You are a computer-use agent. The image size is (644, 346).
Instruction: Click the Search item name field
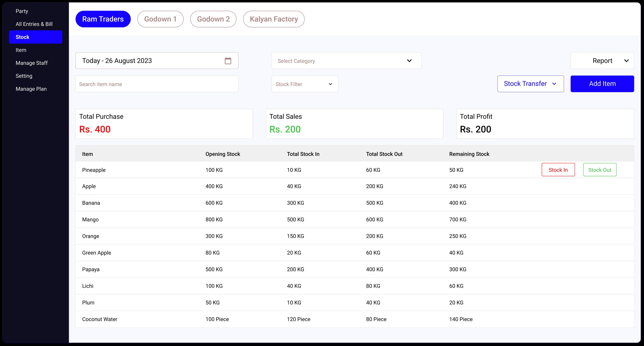coord(157,84)
